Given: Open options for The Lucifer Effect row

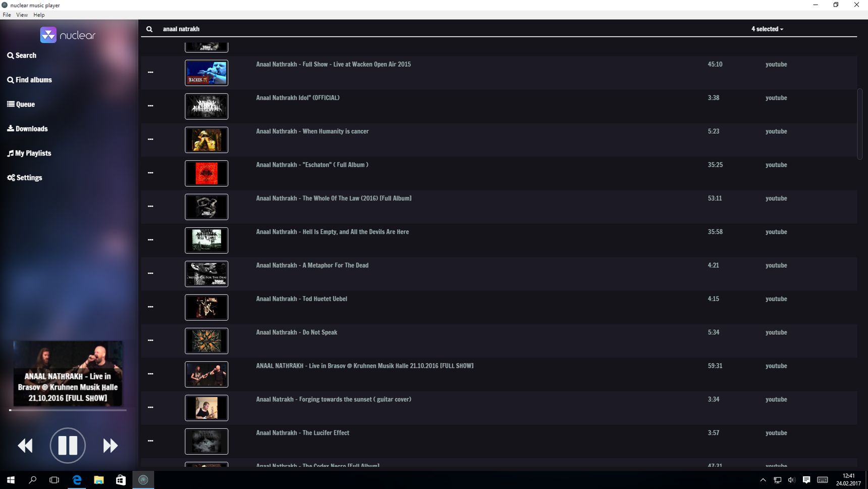Looking at the screenshot, I should 150,441.
